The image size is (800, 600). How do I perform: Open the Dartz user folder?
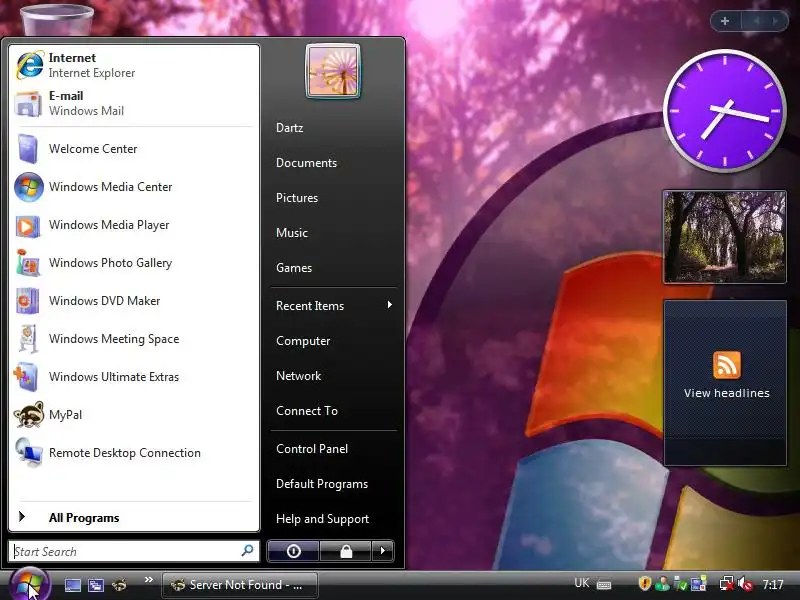point(333,128)
